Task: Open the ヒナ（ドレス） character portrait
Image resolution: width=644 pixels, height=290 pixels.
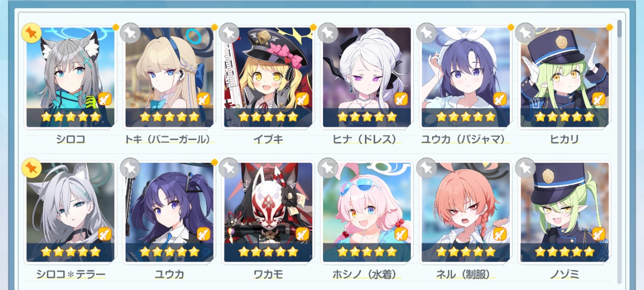Action: (x=367, y=77)
